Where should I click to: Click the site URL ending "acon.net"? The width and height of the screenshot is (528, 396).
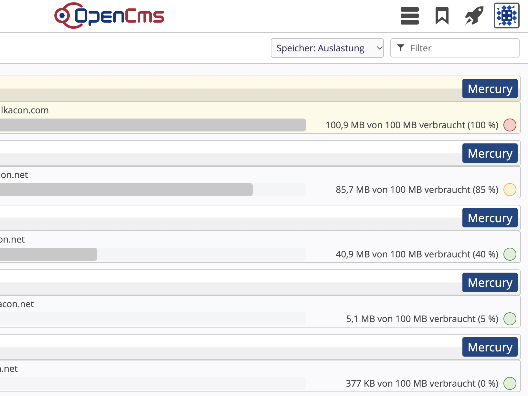(x=17, y=304)
